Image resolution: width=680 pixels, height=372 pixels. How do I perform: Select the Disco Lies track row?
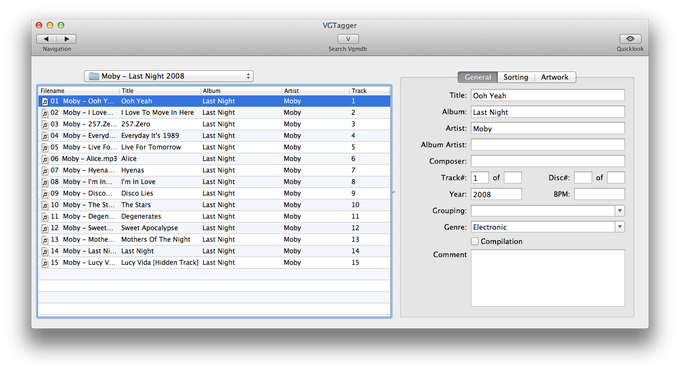[x=214, y=193]
